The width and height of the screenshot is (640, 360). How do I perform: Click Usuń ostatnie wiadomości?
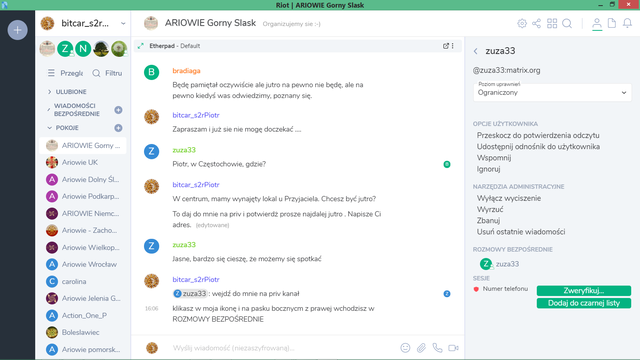pos(521,231)
